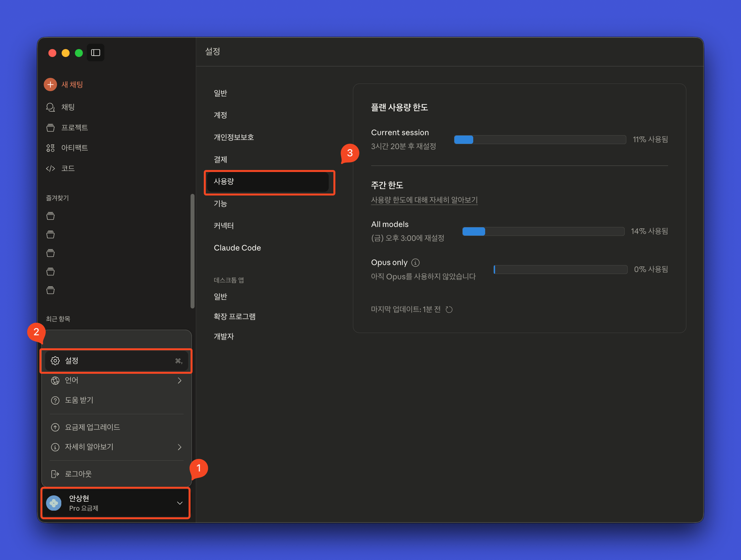The height and width of the screenshot is (560, 741).
Task: Click the logout icon in menu
Action: (55, 474)
